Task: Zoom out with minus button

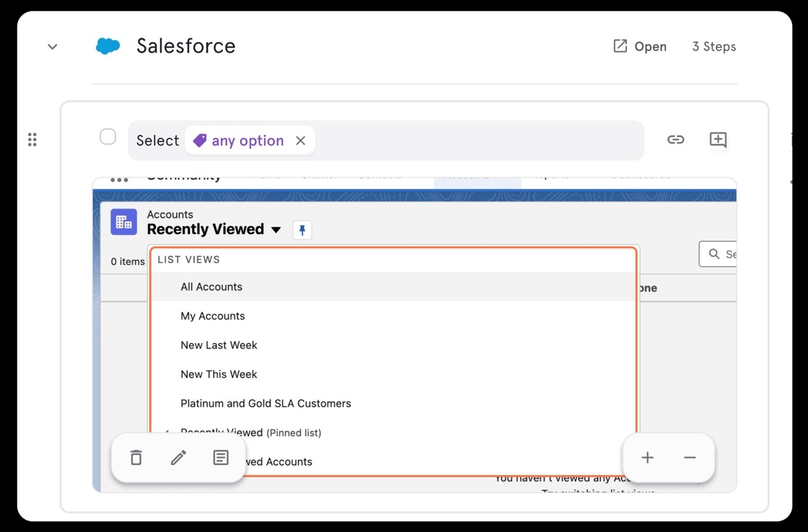Action: click(690, 457)
